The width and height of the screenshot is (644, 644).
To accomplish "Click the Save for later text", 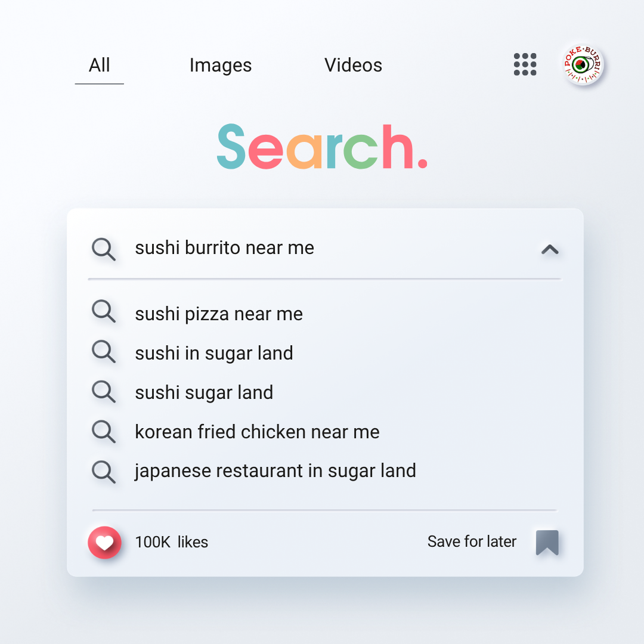I will coord(472,541).
